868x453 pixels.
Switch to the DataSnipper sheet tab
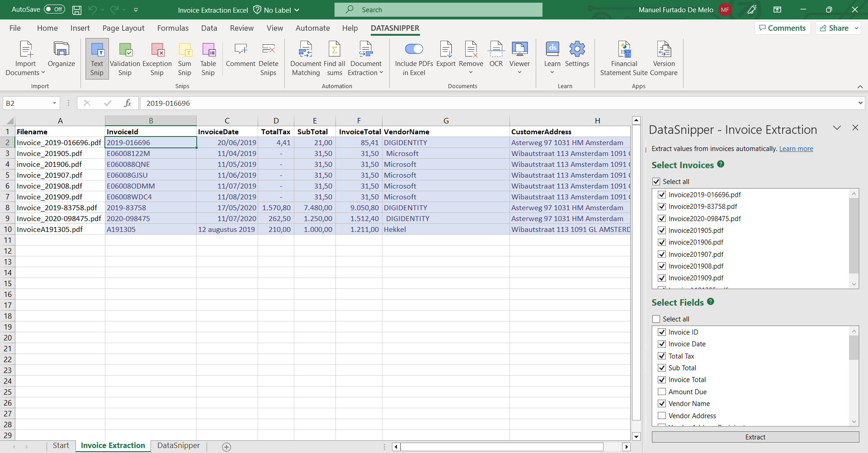point(178,446)
